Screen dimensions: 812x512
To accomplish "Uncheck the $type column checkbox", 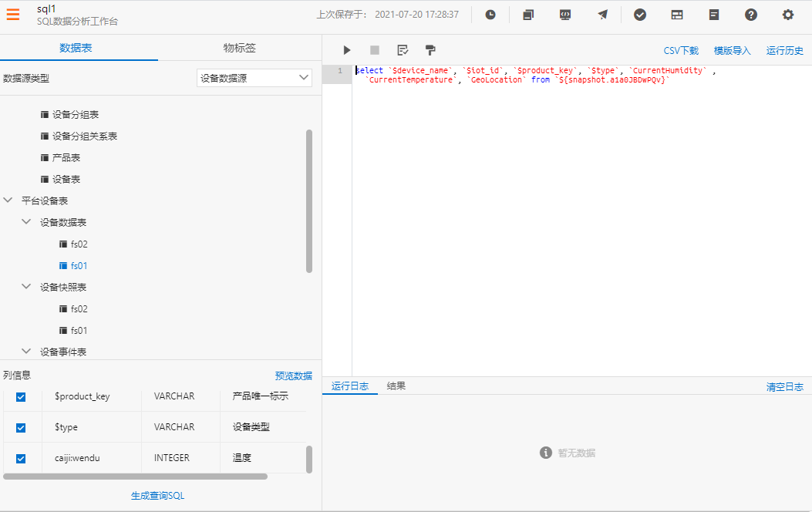I will (x=21, y=427).
